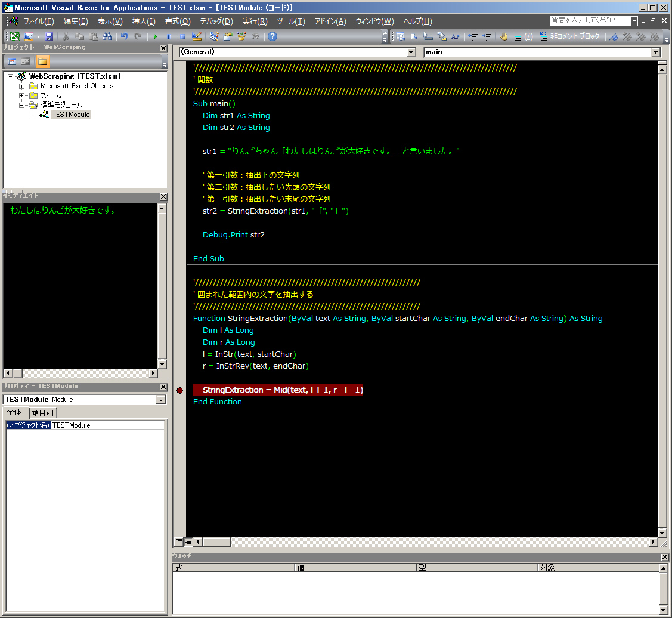Indent the selected code line
Viewport: 672px width, 618px height.
coord(473,36)
